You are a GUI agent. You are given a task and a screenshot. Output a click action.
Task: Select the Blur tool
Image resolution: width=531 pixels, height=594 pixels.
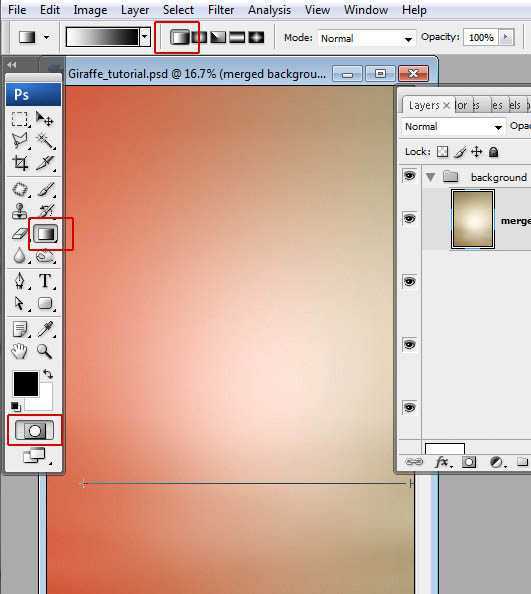(x=20, y=256)
